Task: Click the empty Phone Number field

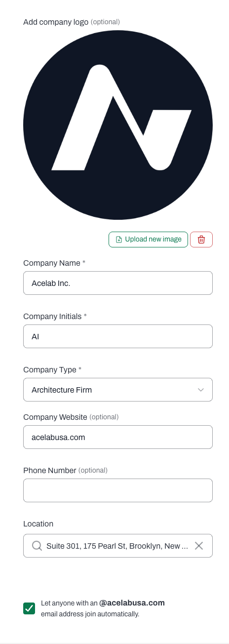Action: pyautogui.click(x=118, y=490)
